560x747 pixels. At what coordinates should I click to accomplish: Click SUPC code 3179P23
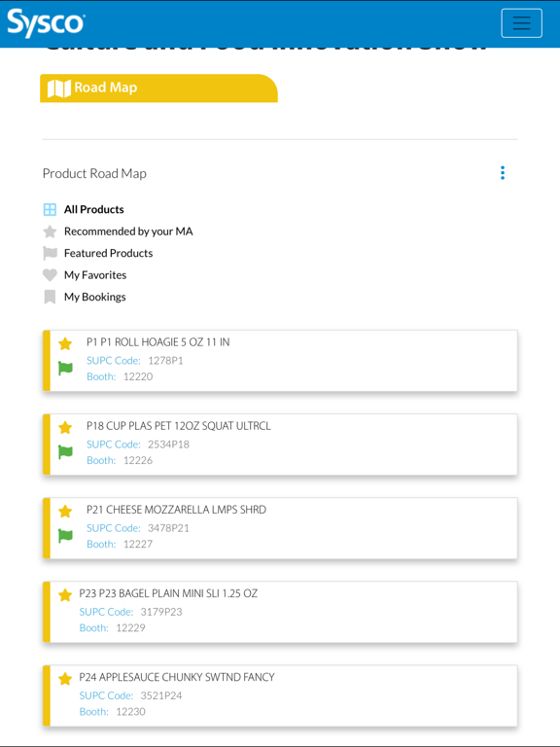click(x=161, y=612)
